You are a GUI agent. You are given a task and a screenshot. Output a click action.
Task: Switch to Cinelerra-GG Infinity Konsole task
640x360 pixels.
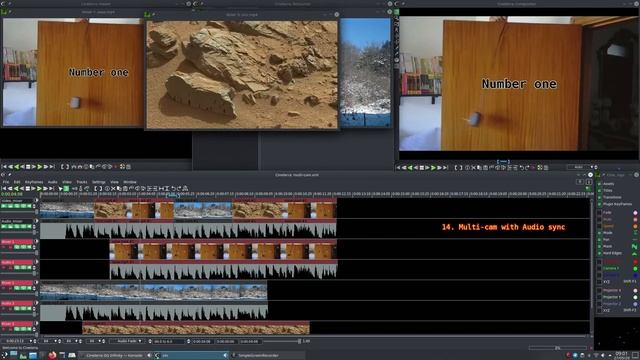click(115, 356)
